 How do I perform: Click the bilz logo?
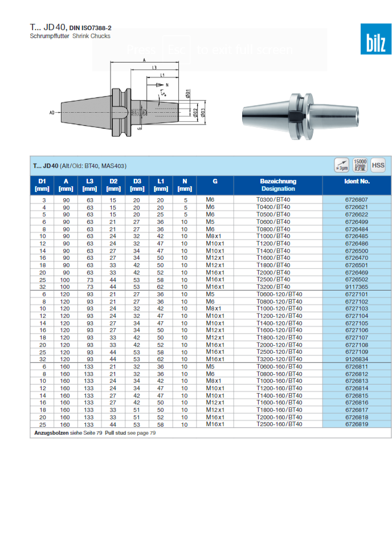click(x=375, y=40)
